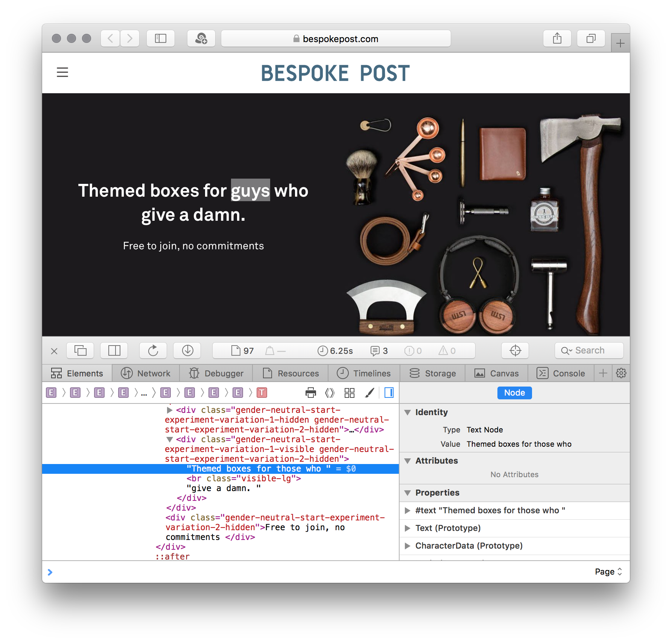Reload the page from inspector toolbar
This screenshot has height=643, width=672.
(x=153, y=350)
